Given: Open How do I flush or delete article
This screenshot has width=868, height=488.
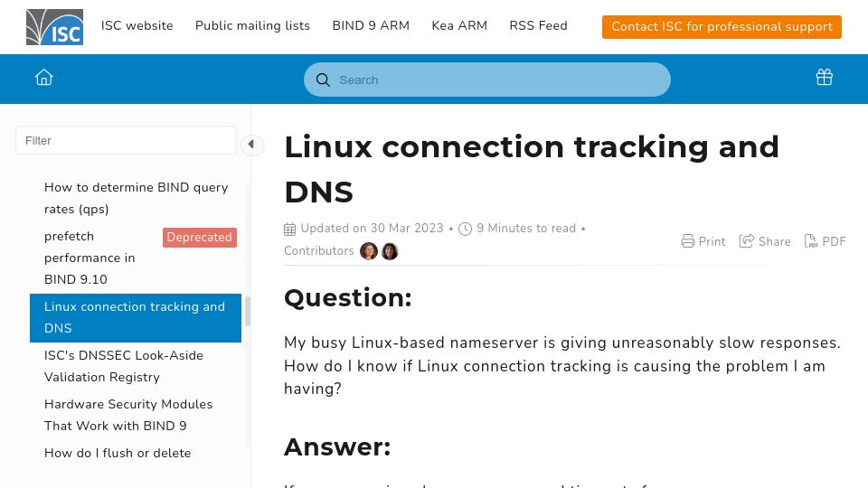Looking at the screenshot, I should 118,453.
